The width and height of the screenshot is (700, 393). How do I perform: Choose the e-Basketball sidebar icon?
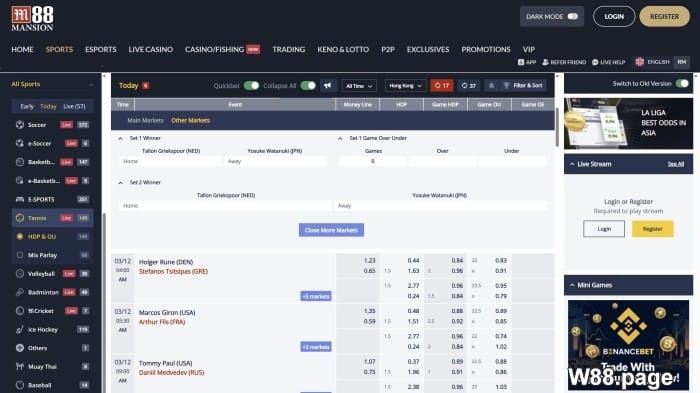[20, 180]
